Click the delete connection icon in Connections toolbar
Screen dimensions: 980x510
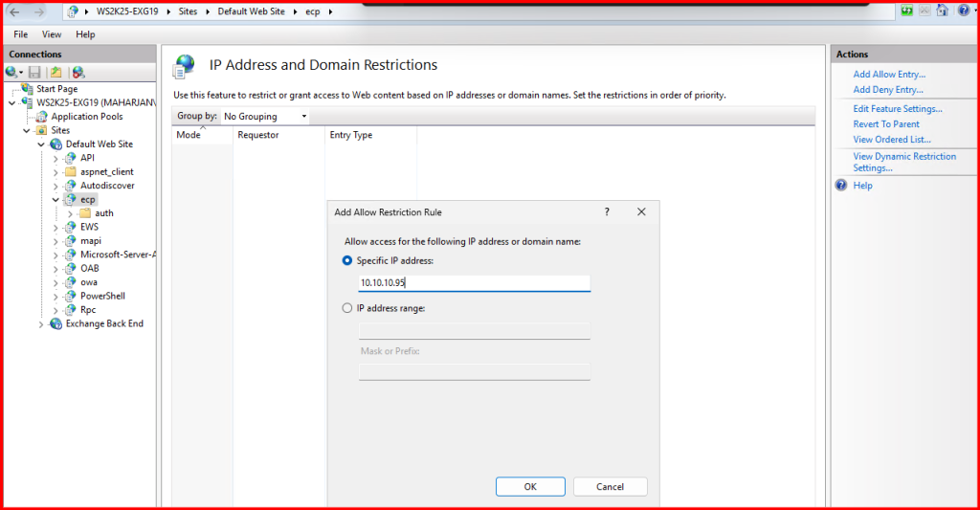coord(78,72)
